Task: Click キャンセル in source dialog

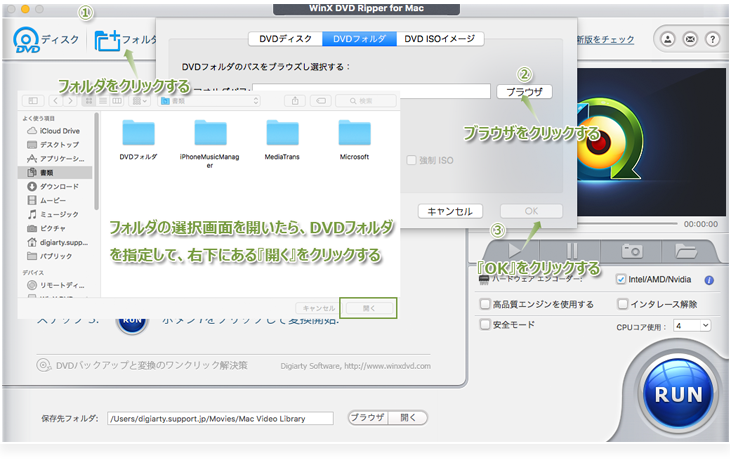Action: [450, 212]
